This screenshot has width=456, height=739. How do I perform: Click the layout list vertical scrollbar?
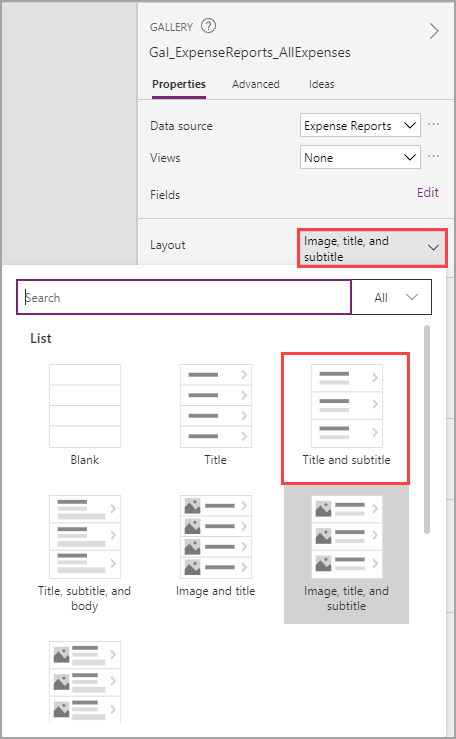[x=427, y=429]
